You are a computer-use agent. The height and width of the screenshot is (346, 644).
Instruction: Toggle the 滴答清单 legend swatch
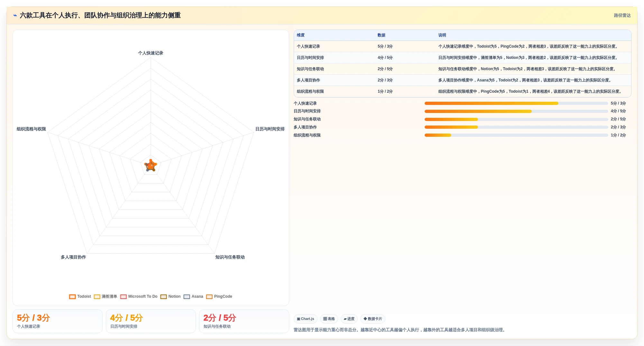(97, 297)
